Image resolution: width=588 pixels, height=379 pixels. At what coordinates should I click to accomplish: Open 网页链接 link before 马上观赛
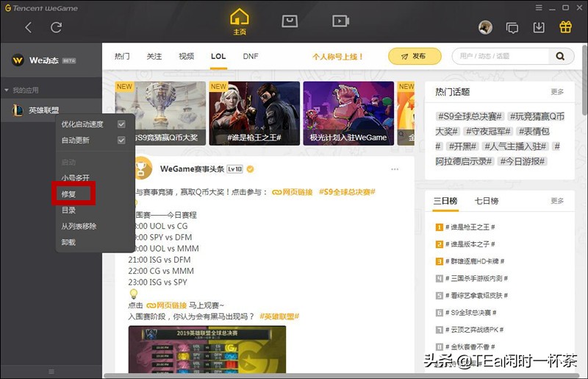pyautogui.click(x=166, y=305)
